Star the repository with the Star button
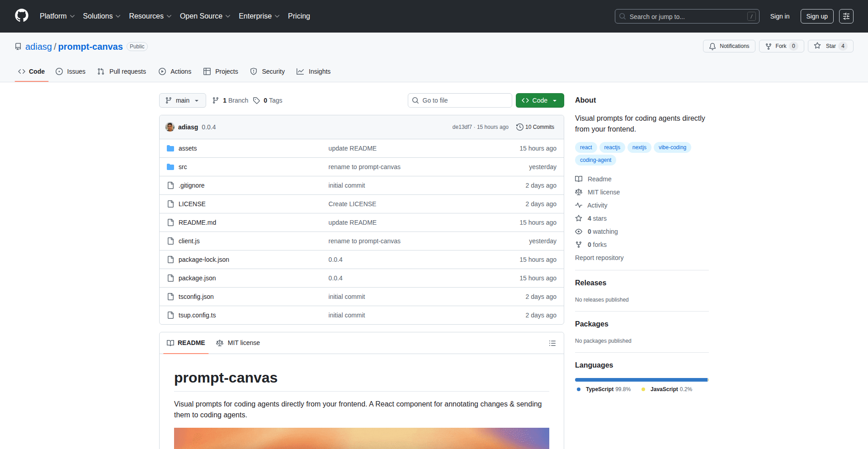868x449 pixels. coord(830,46)
